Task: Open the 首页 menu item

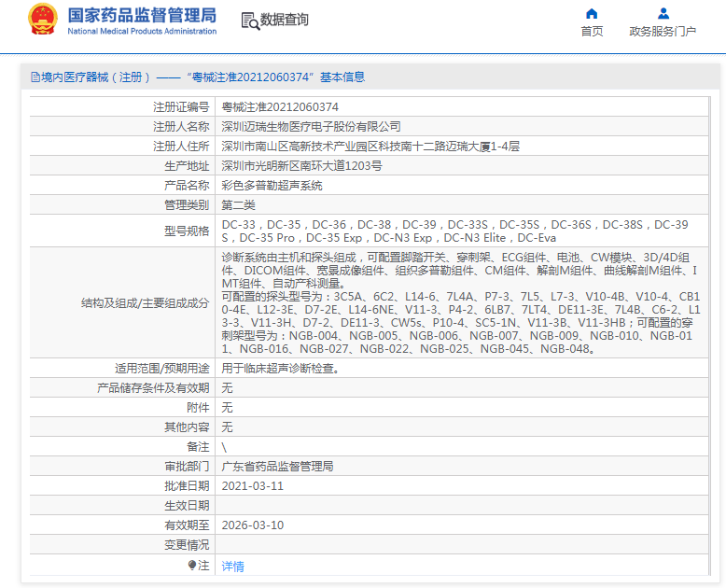Action: [592, 31]
